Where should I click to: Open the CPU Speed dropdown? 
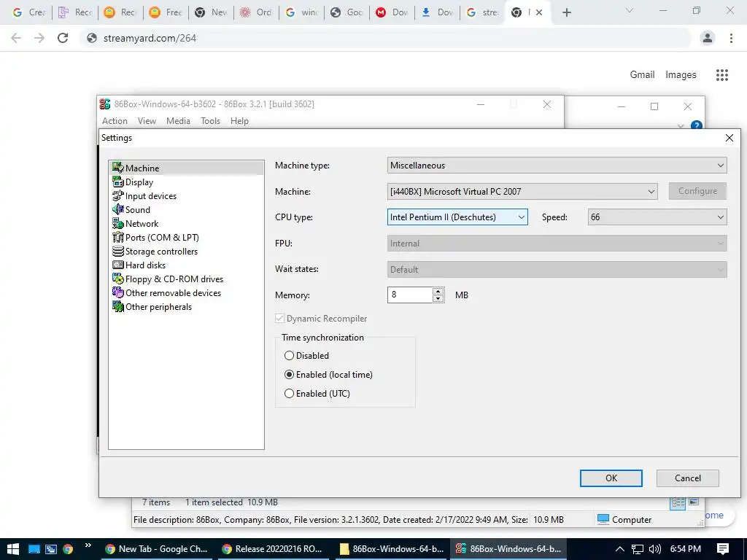click(657, 217)
